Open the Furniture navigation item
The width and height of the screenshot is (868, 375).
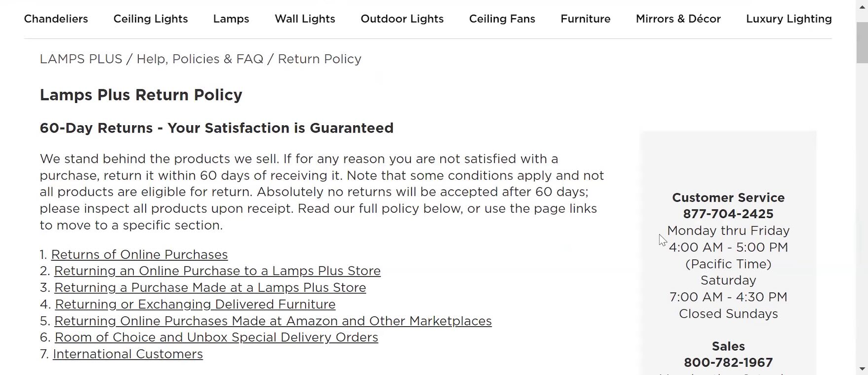pyautogui.click(x=585, y=19)
